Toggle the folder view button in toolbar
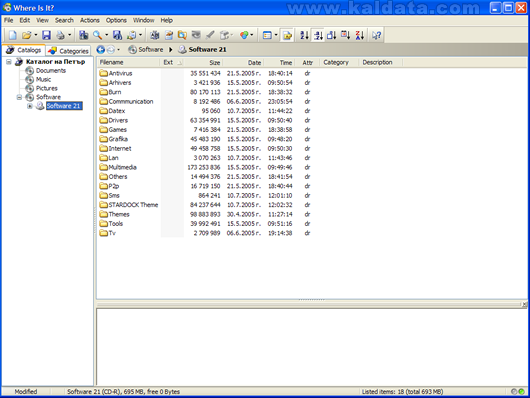 tap(287, 35)
